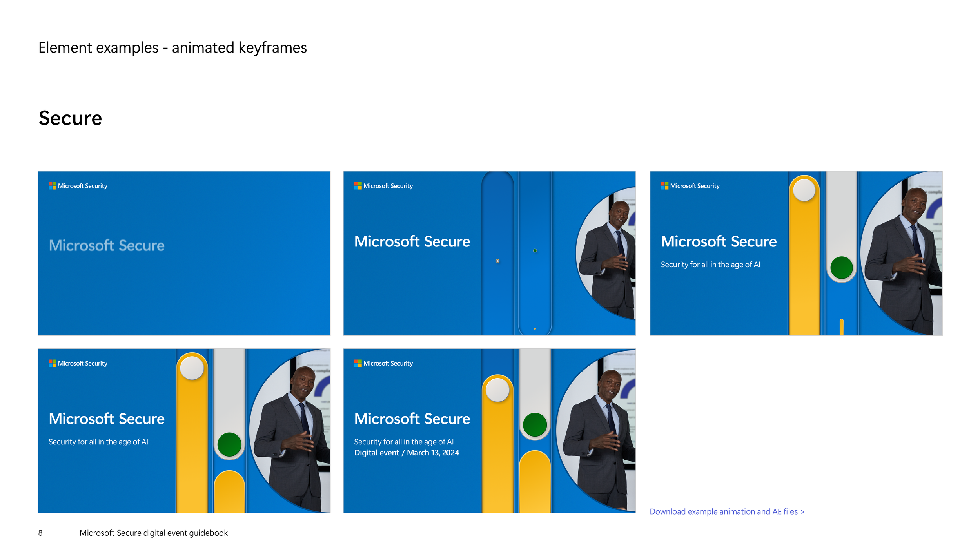Click the Microsoft Security logo in the bottom-left keyframe
Screen dimensions: 980x551
click(x=78, y=363)
